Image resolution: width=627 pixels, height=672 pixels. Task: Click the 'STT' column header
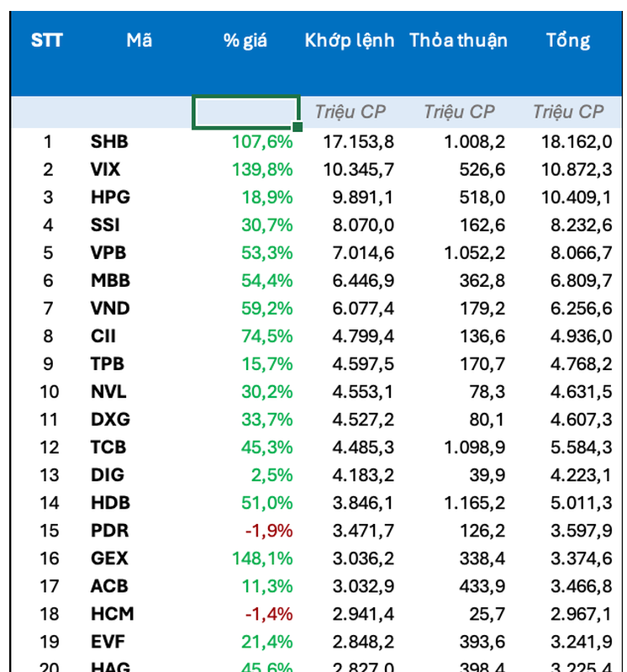tap(47, 40)
